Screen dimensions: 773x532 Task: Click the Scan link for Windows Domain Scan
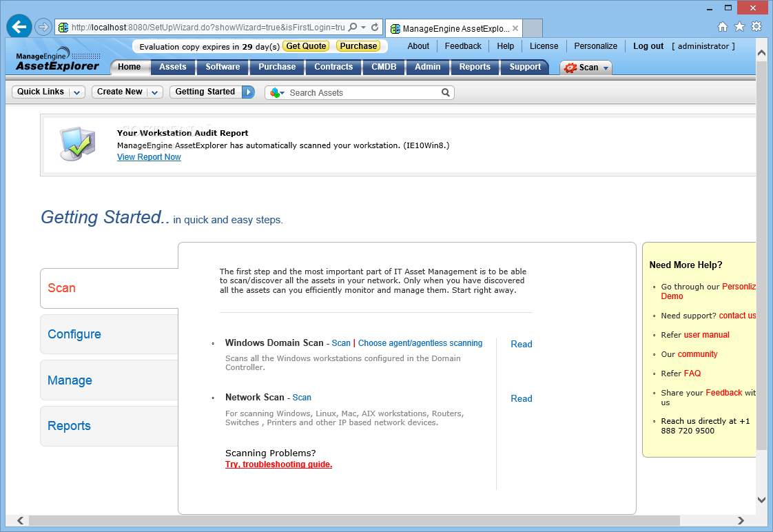(x=341, y=343)
